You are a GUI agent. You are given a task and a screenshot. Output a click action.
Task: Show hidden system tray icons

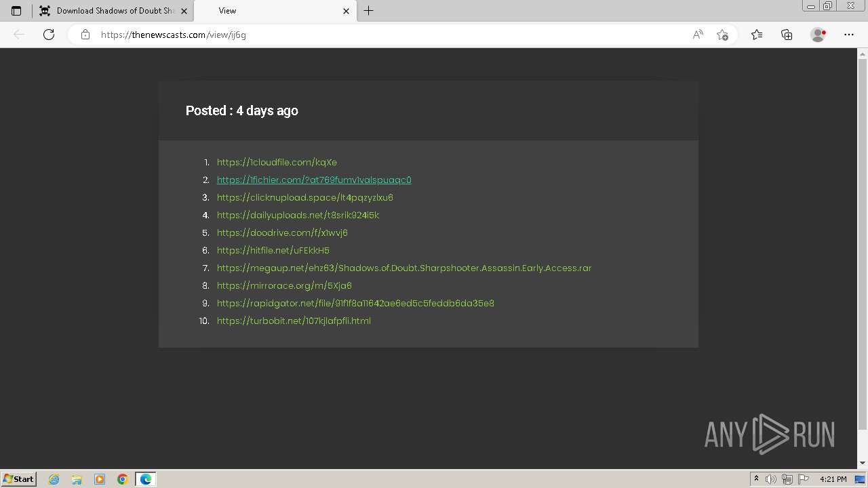tap(756, 479)
